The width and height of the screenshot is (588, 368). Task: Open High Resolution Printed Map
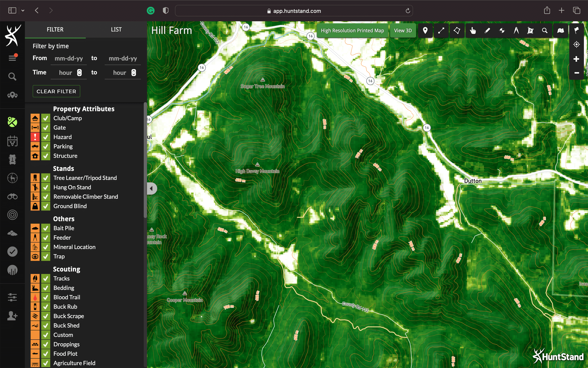(x=352, y=31)
